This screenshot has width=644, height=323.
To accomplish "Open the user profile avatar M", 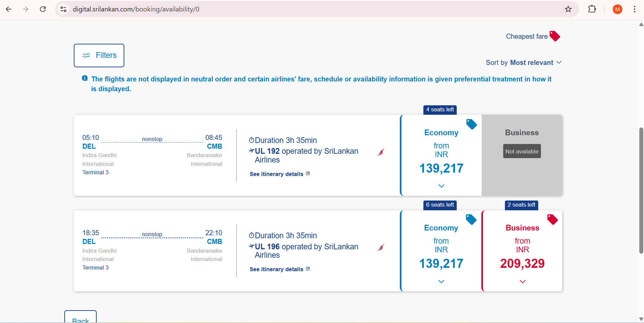I will [x=617, y=9].
